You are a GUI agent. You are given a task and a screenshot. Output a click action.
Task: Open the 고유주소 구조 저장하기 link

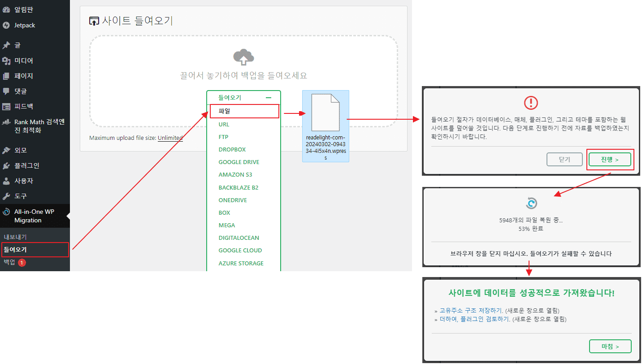[471, 310]
